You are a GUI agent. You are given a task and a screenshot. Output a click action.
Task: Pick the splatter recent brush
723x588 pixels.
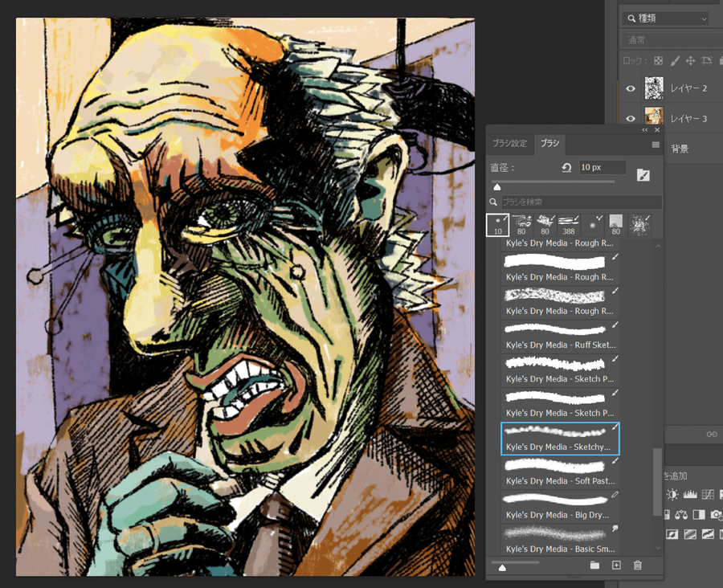[x=639, y=225]
